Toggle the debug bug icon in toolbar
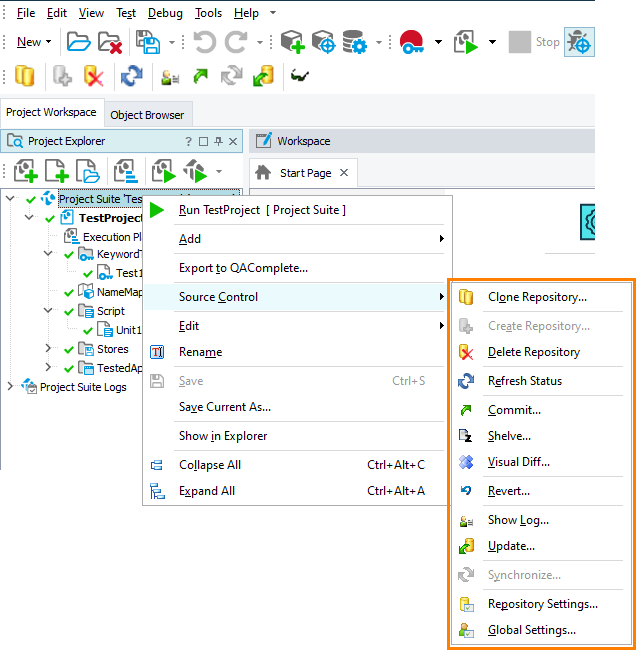Image resolution: width=636 pixels, height=650 pixels. pos(578,42)
